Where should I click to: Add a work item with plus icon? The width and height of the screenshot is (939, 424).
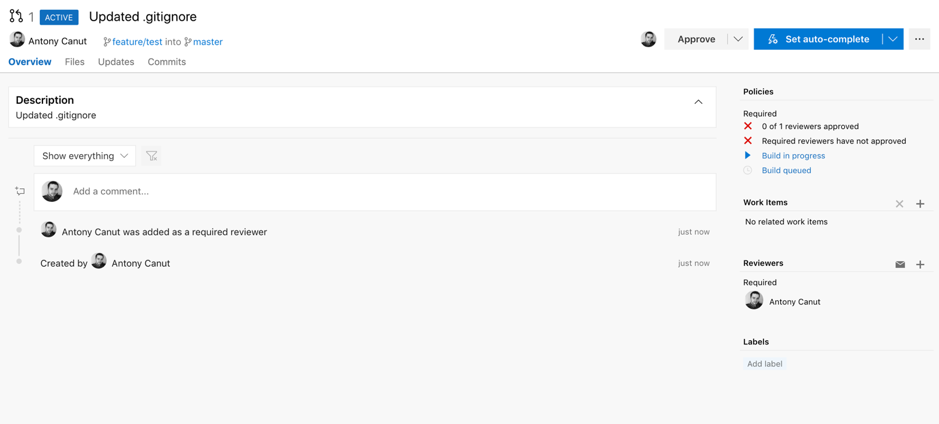(x=920, y=204)
